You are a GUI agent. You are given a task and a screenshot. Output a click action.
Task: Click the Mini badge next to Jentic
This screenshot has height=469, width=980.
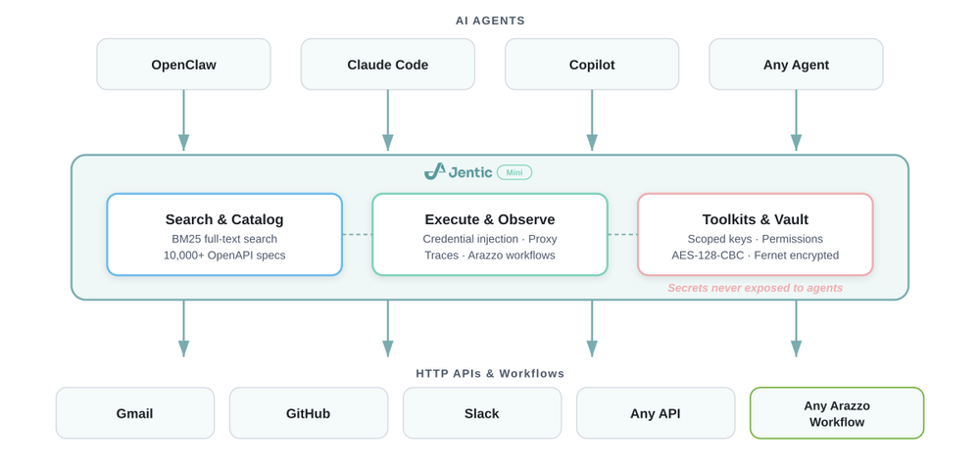514,172
